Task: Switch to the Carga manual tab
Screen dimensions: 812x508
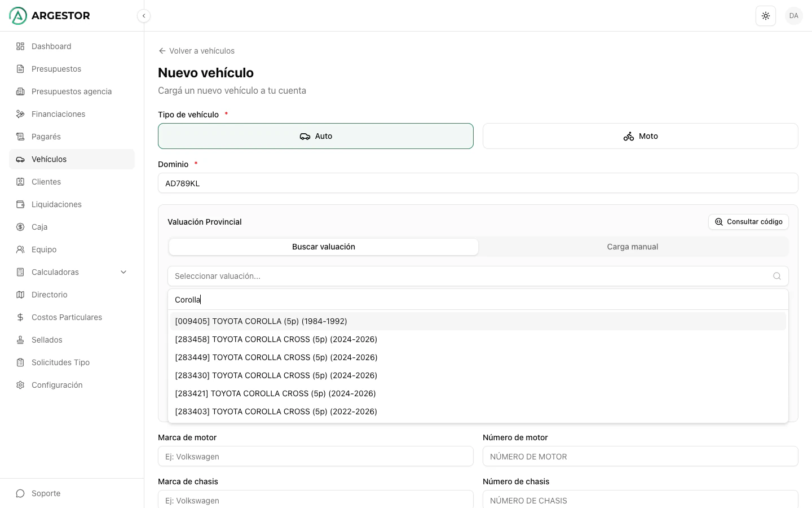Action: [x=633, y=247]
